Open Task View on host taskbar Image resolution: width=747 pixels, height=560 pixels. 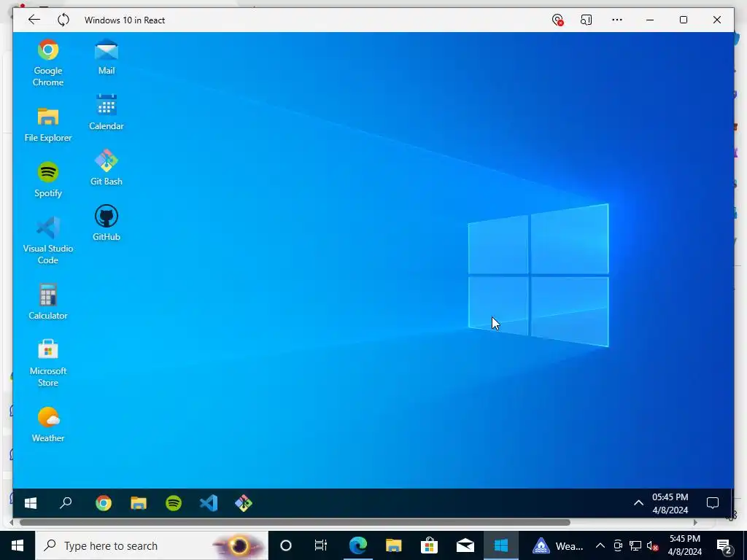click(321, 545)
